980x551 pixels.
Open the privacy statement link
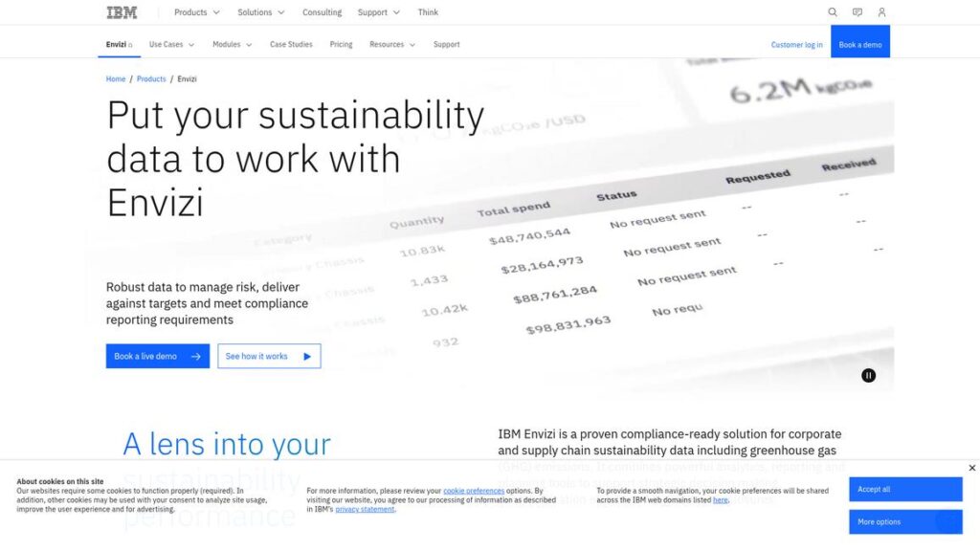[x=365, y=509]
